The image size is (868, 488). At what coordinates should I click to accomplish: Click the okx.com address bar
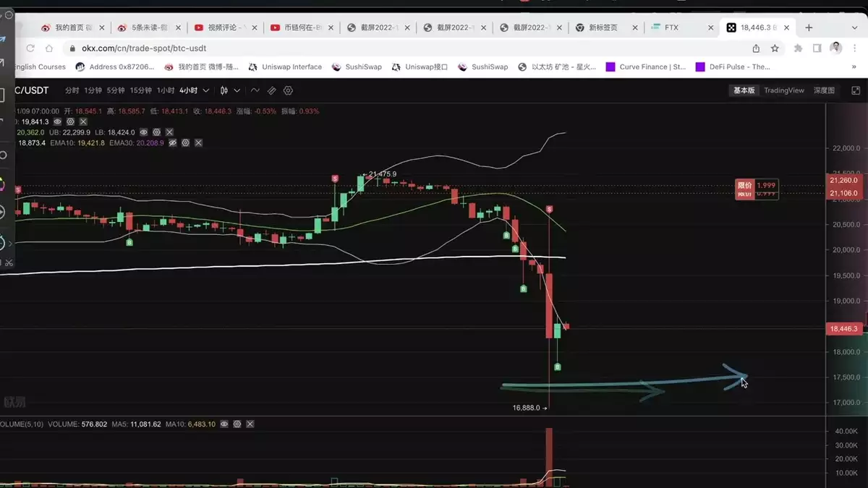coord(405,48)
